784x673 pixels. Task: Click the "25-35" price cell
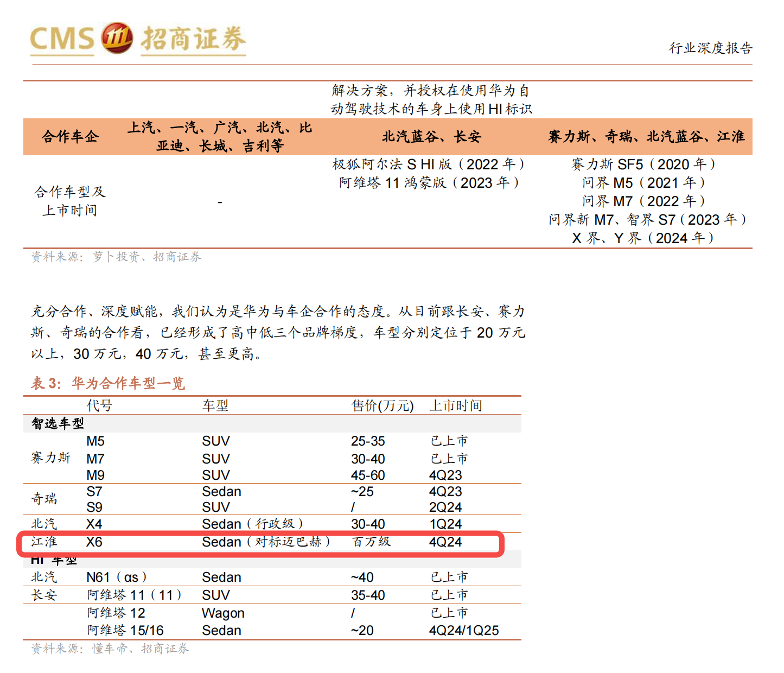point(368,441)
